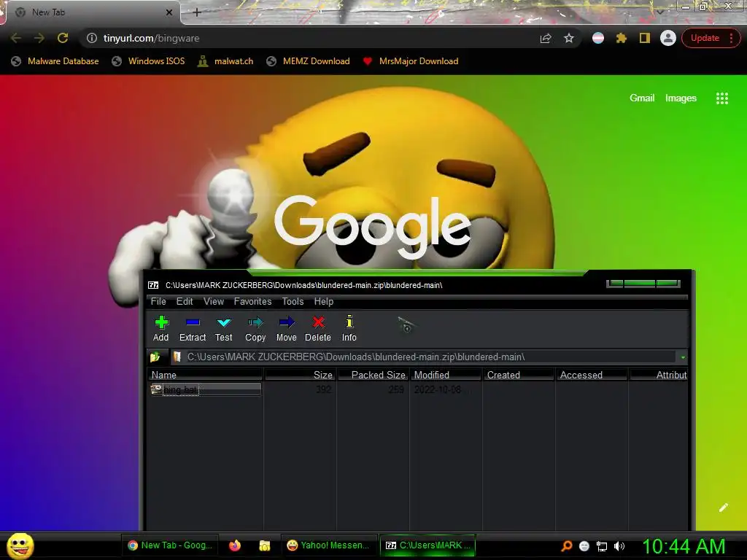Open the Tools menu in 7-Zip
This screenshot has width=747, height=560.
click(x=293, y=301)
